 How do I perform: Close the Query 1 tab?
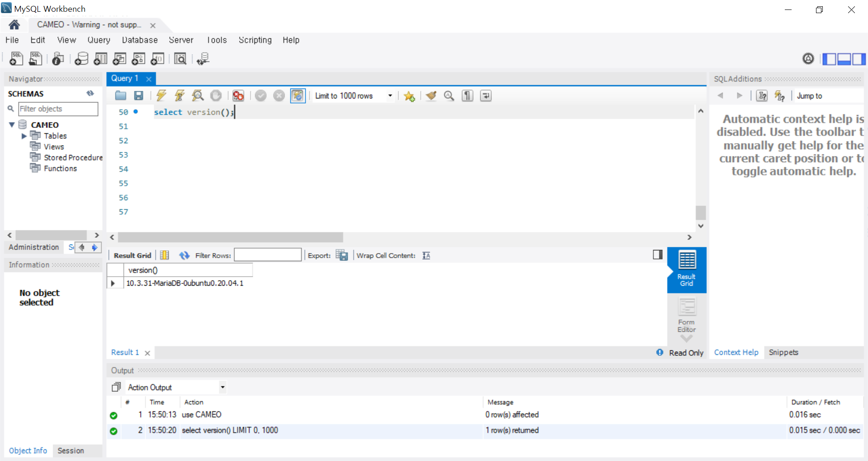[x=149, y=79]
